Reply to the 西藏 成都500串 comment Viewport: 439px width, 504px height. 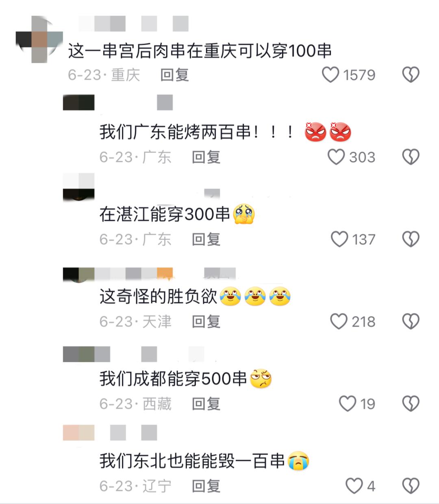pos(206,404)
